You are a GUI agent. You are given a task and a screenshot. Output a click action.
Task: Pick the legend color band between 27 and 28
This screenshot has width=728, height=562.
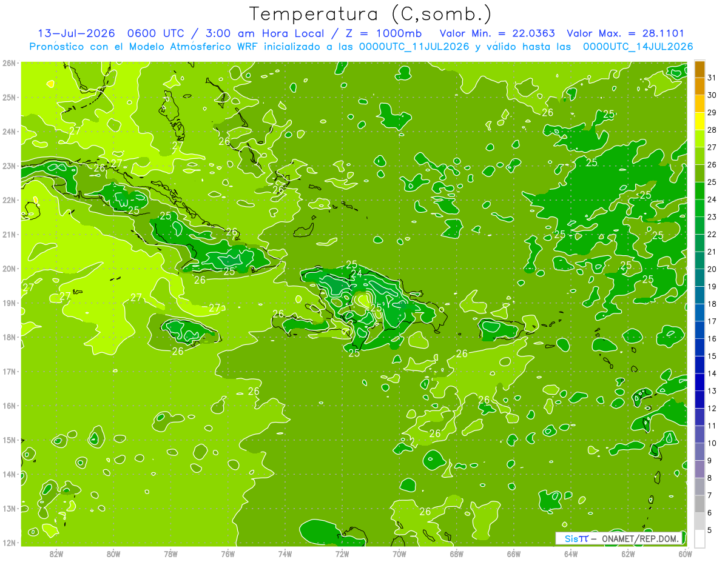click(699, 139)
